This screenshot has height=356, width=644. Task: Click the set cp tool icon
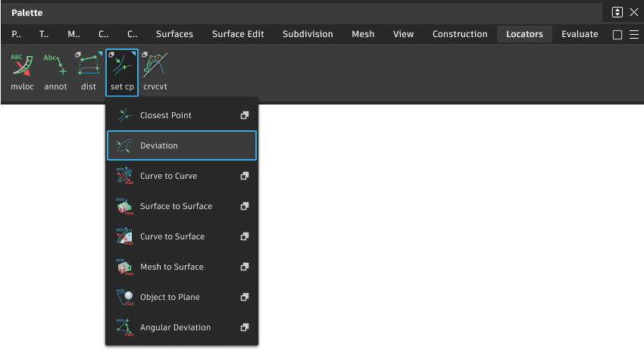point(122,67)
